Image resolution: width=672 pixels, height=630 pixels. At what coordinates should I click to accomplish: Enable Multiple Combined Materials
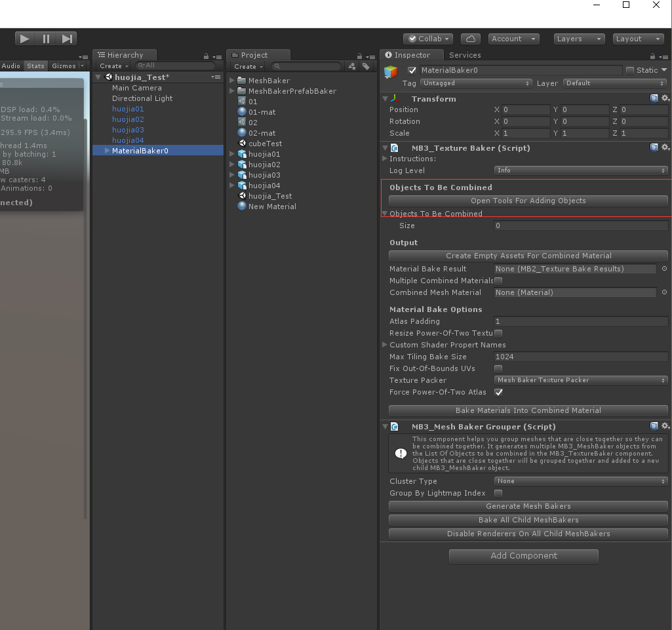click(x=498, y=281)
